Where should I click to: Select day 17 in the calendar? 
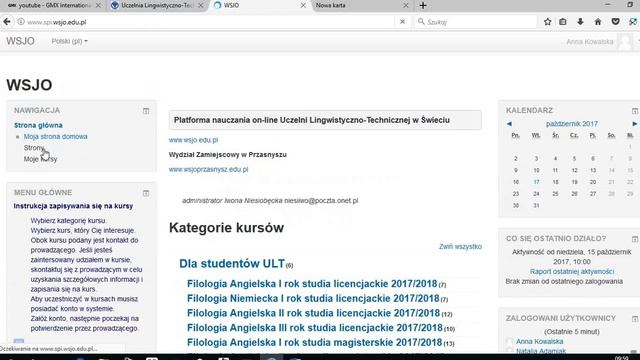point(536,182)
